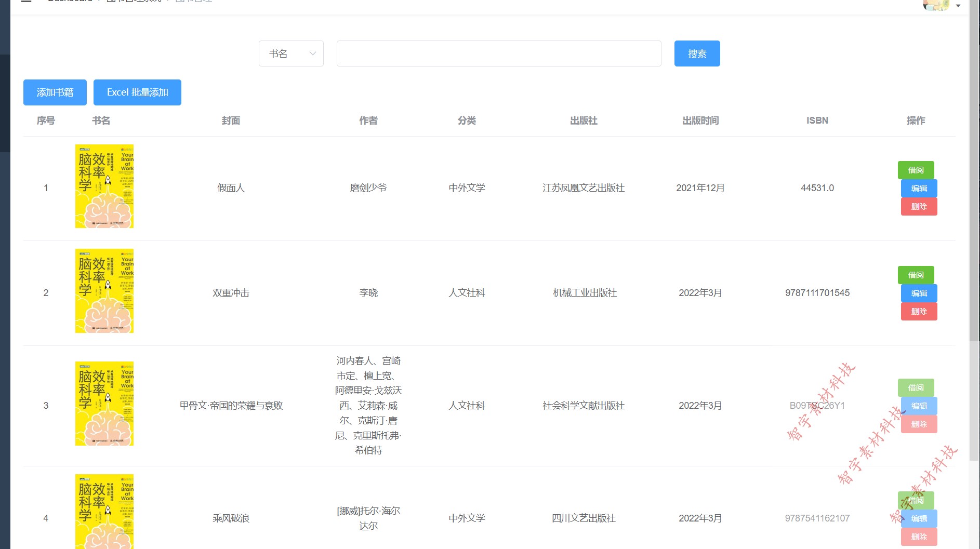Click the 操作 column header

(x=916, y=120)
